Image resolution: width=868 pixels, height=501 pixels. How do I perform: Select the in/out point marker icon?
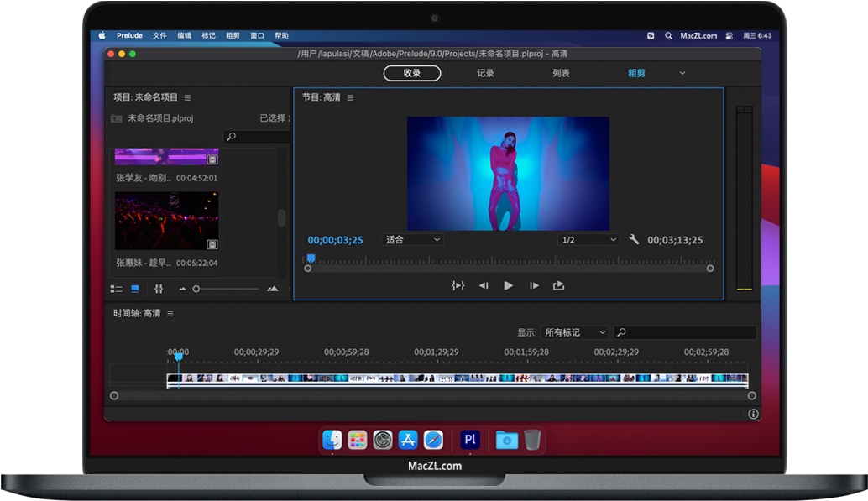tap(458, 285)
